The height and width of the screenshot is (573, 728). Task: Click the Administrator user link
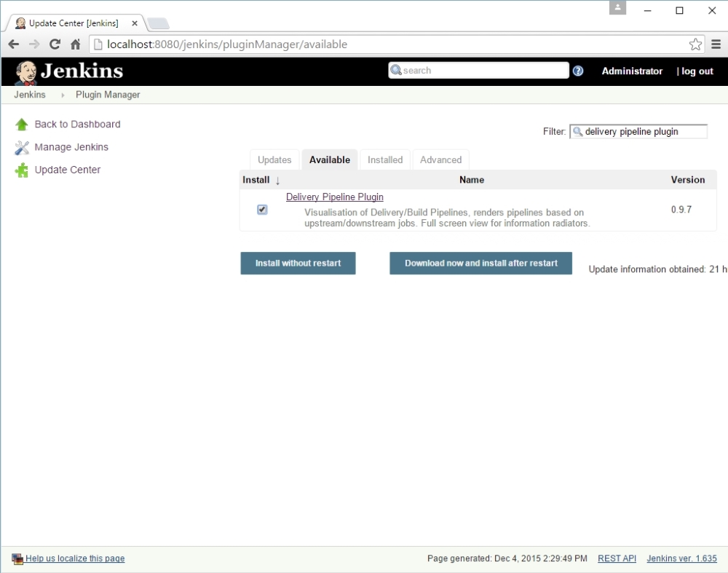coord(632,71)
